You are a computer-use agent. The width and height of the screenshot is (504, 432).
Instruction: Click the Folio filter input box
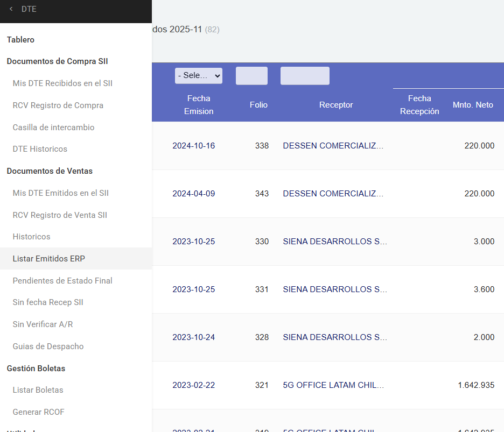(251, 75)
